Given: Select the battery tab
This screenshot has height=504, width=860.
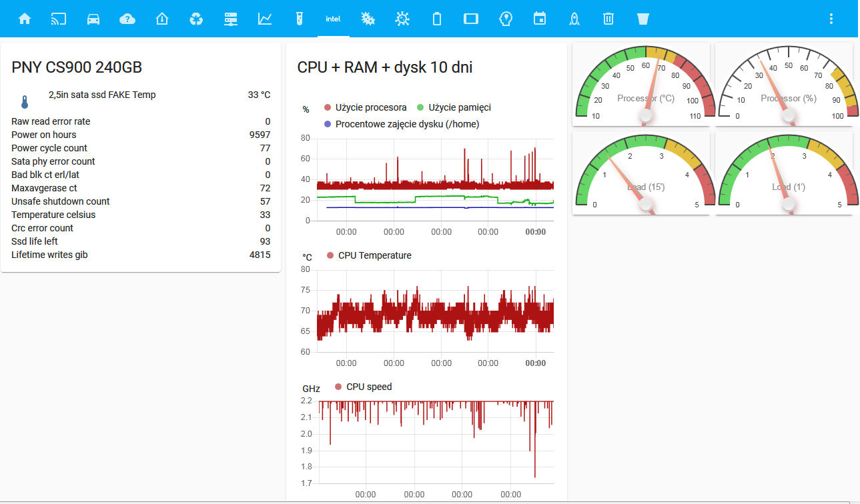Looking at the screenshot, I should pyautogui.click(x=437, y=19).
